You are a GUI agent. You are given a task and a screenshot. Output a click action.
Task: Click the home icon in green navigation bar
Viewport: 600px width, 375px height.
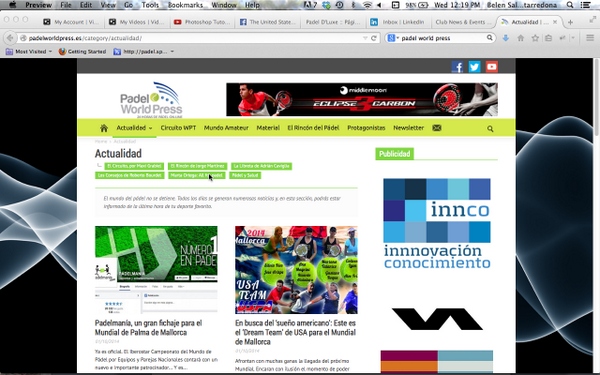point(104,128)
